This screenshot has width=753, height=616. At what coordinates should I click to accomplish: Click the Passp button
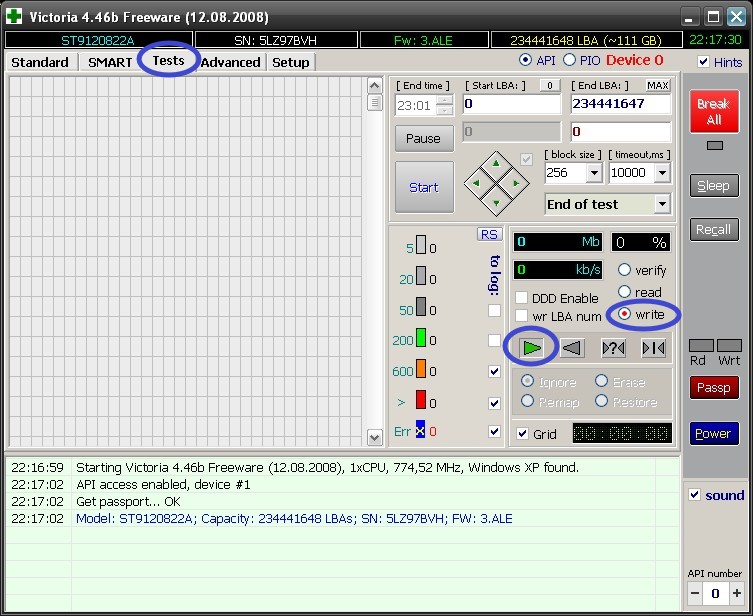[x=713, y=387]
